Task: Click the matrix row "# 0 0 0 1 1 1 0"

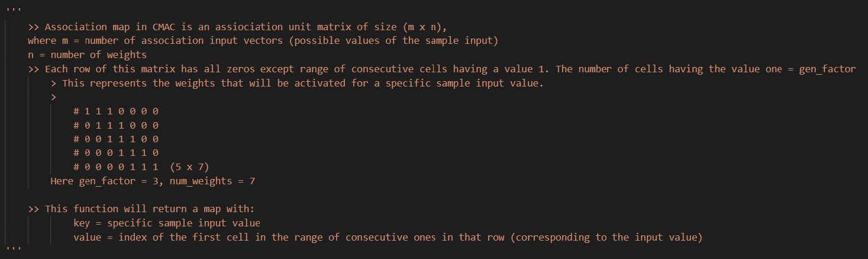Action: pos(116,153)
